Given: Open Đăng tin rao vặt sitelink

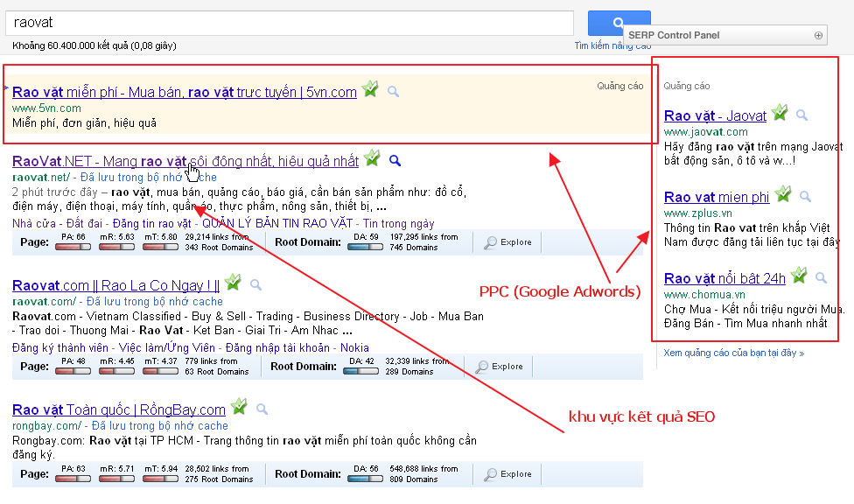Looking at the screenshot, I should (x=152, y=224).
